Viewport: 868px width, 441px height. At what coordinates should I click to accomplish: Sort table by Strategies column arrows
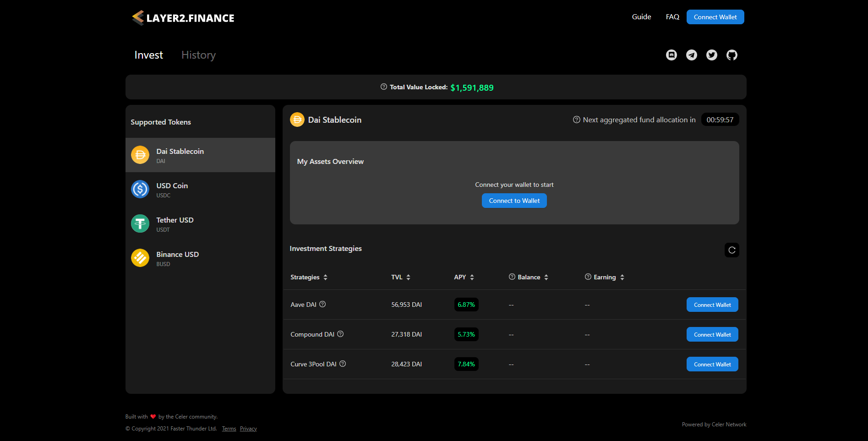(325, 277)
